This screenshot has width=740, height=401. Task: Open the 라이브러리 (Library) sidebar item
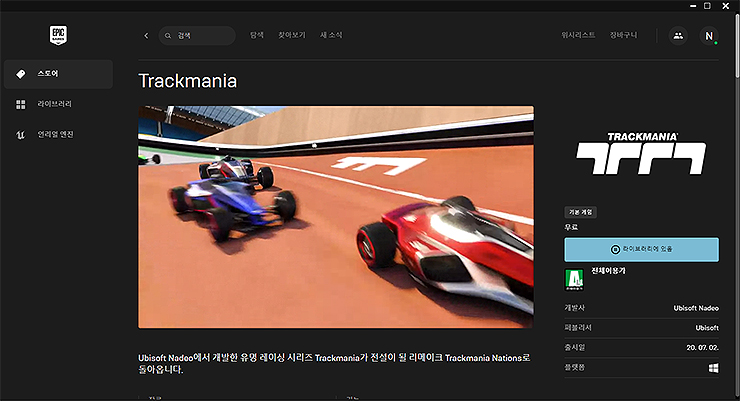click(x=59, y=104)
